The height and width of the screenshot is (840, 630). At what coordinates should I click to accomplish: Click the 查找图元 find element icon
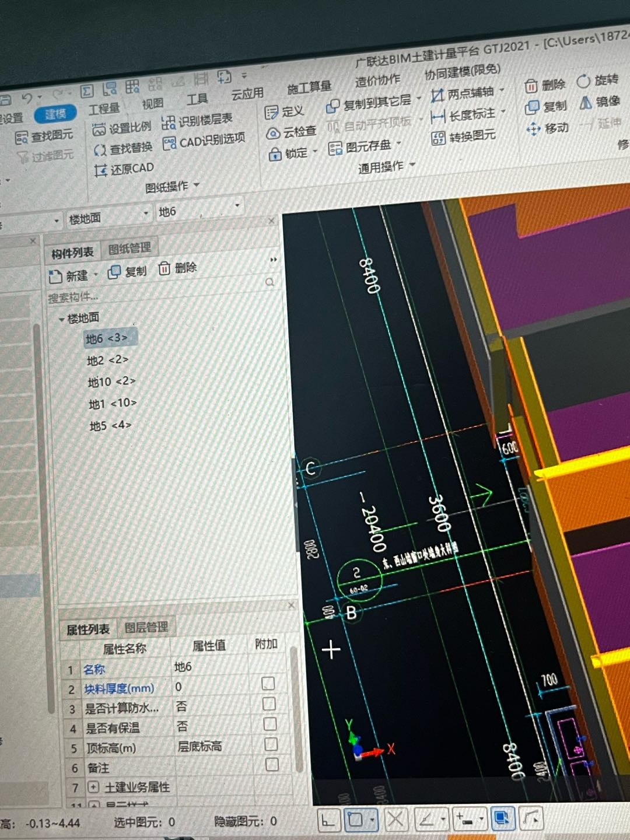[x=22, y=138]
